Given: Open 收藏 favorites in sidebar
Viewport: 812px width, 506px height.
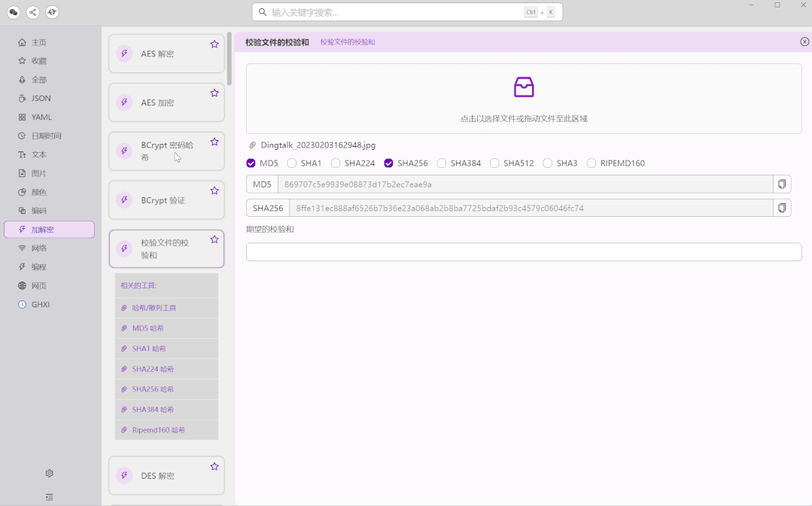Looking at the screenshot, I should coord(49,60).
